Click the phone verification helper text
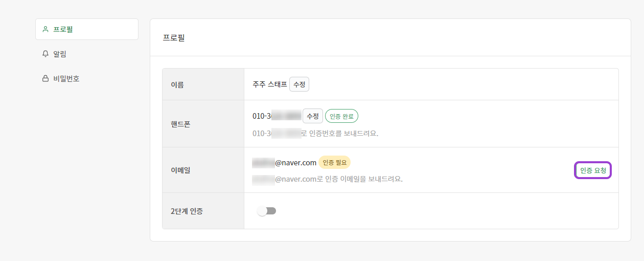The height and width of the screenshot is (261, 644). coord(318,134)
